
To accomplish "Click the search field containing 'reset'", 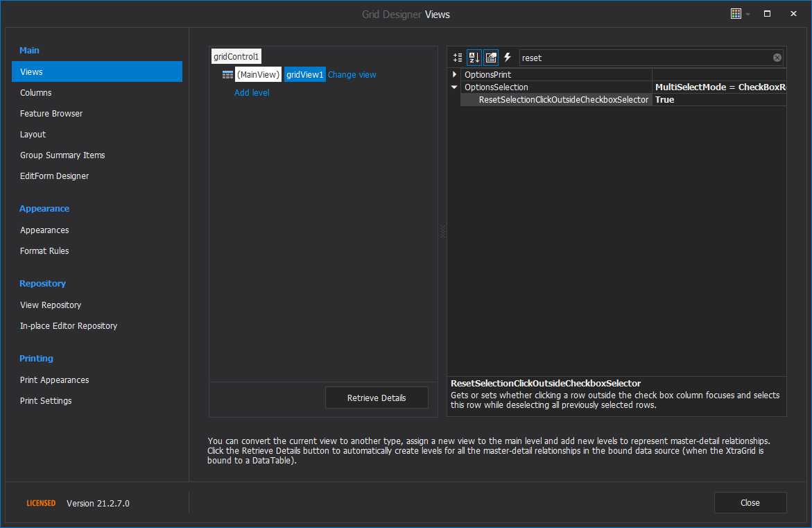I will [645, 58].
